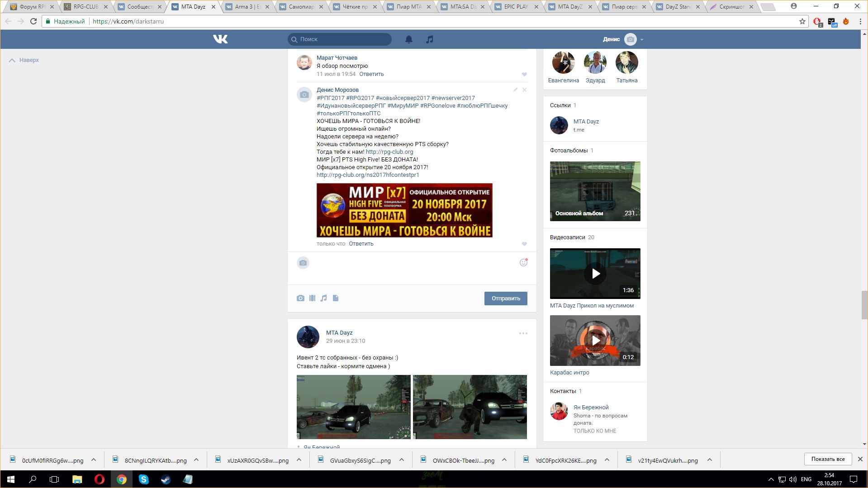Open the notifications bell
The width and height of the screenshot is (868, 488).
(408, 39)
